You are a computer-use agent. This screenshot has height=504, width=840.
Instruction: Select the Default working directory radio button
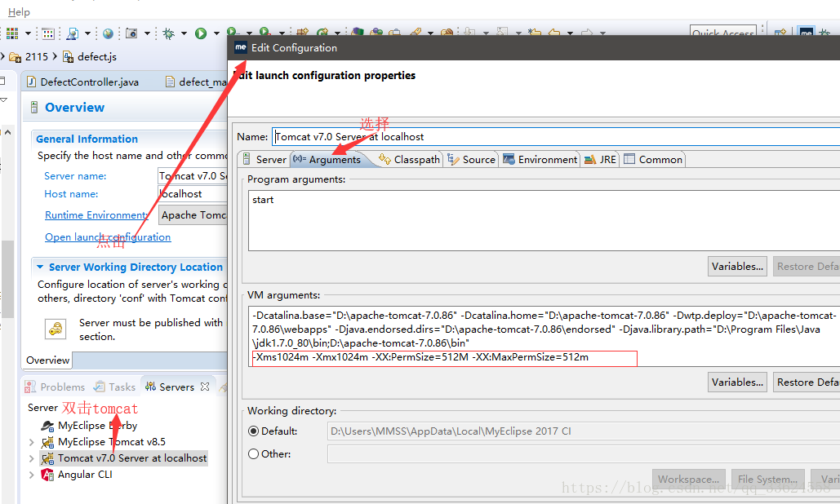click(253, 431)
